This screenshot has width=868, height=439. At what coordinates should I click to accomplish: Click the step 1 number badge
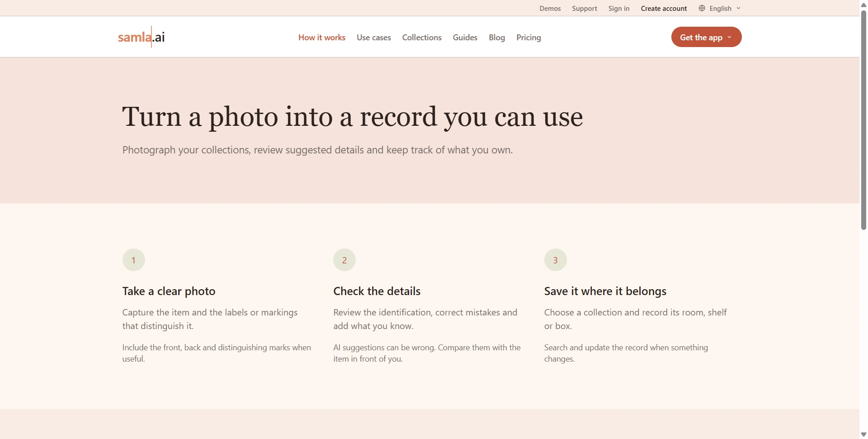click(134, 260)
